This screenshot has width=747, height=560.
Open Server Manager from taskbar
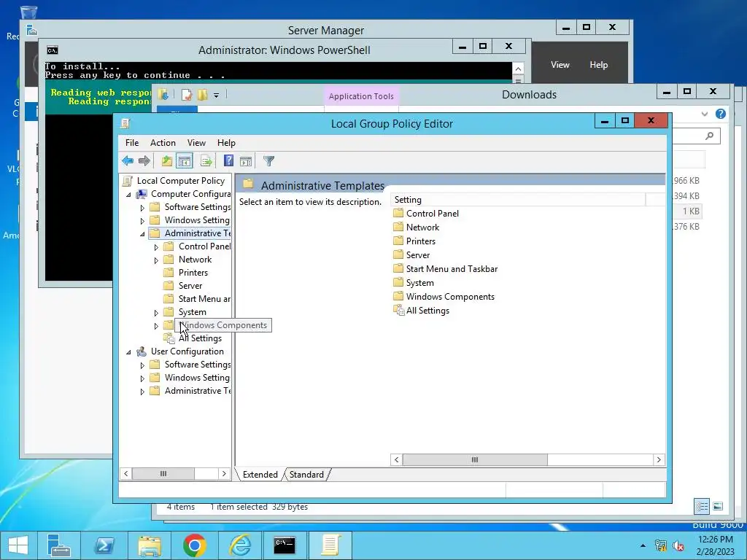(59, 545)
